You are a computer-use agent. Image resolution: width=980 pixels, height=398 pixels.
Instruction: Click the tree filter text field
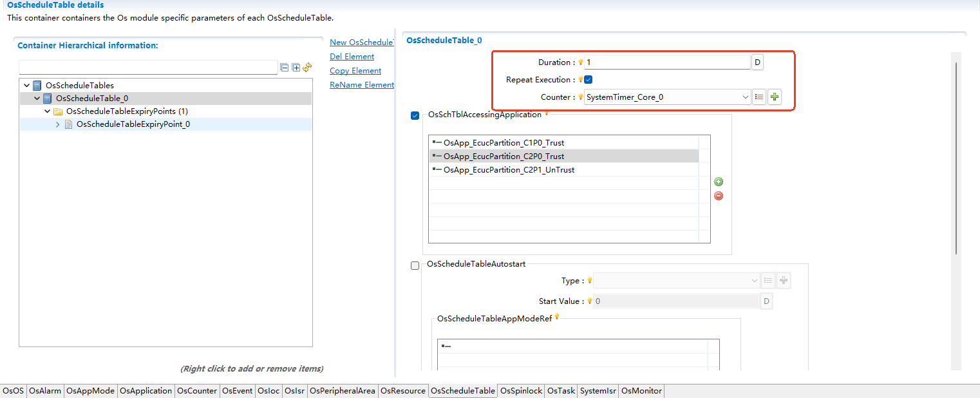click(148, 68)
